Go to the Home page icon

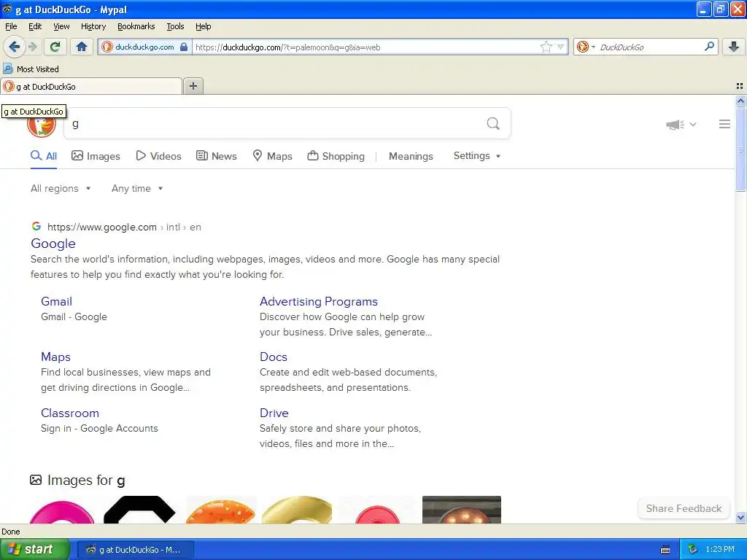[82, 47]
